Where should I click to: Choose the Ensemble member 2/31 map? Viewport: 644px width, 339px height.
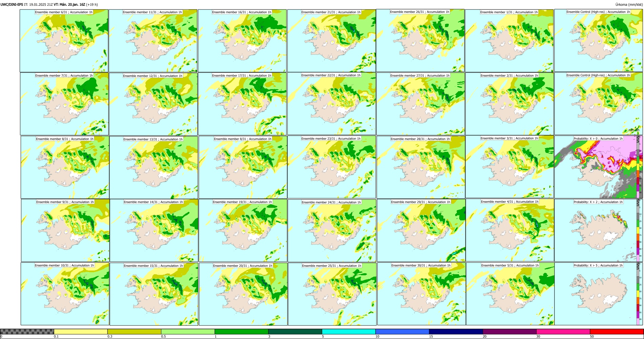pos(510,104)
